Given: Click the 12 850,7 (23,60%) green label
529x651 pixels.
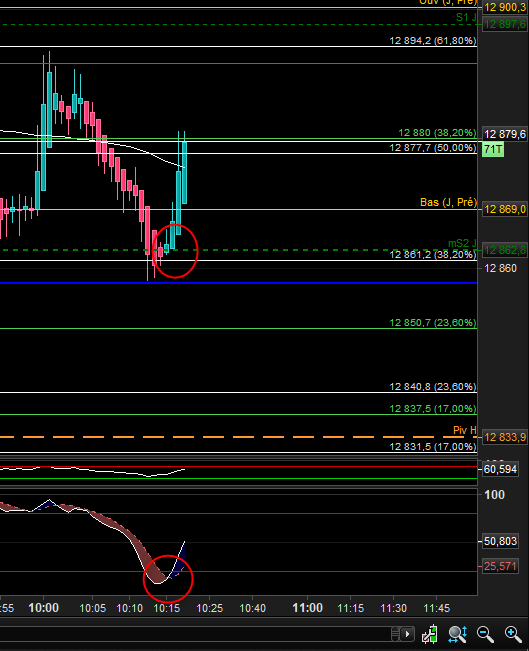Looking at the screenshot, I should click(x=433, y=323).
